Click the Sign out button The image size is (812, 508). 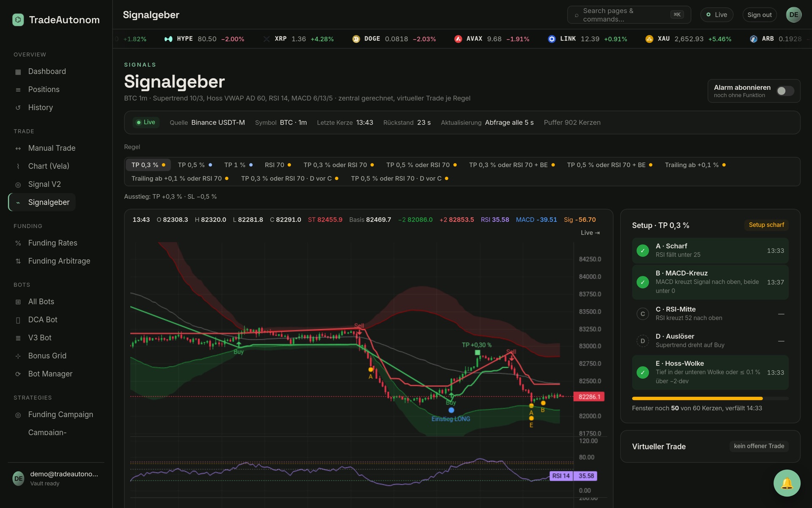click(x=759, y=15)
